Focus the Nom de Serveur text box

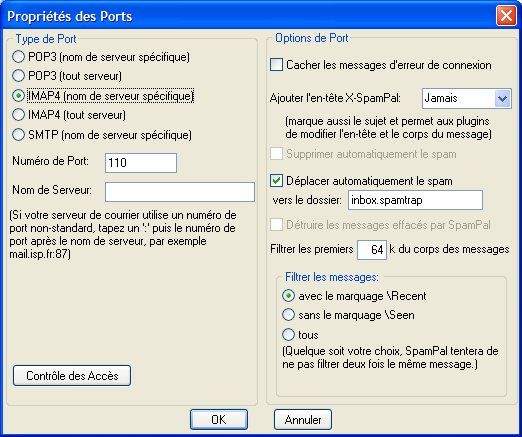tap(180, 192)
